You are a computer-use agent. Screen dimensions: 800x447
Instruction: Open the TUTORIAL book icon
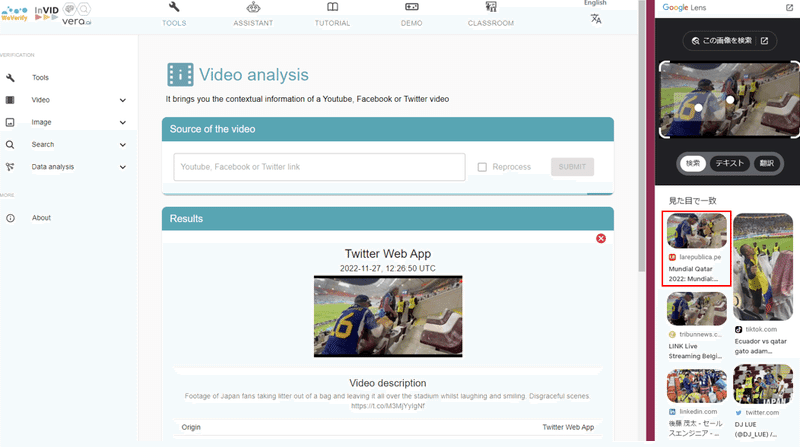coord(332,7)
